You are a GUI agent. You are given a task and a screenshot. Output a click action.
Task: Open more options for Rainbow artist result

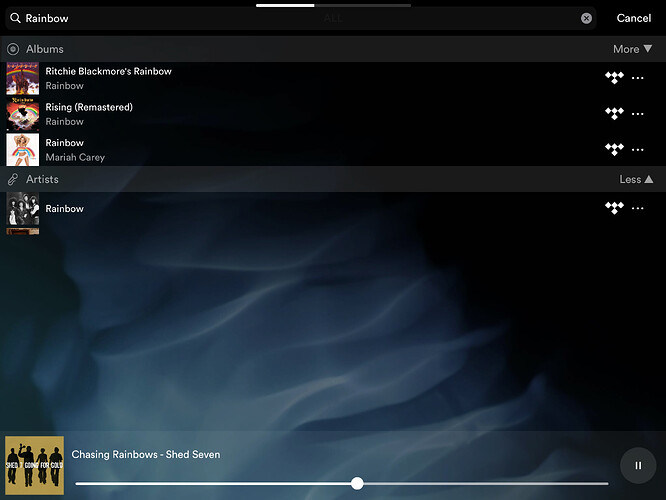(638, 209)
